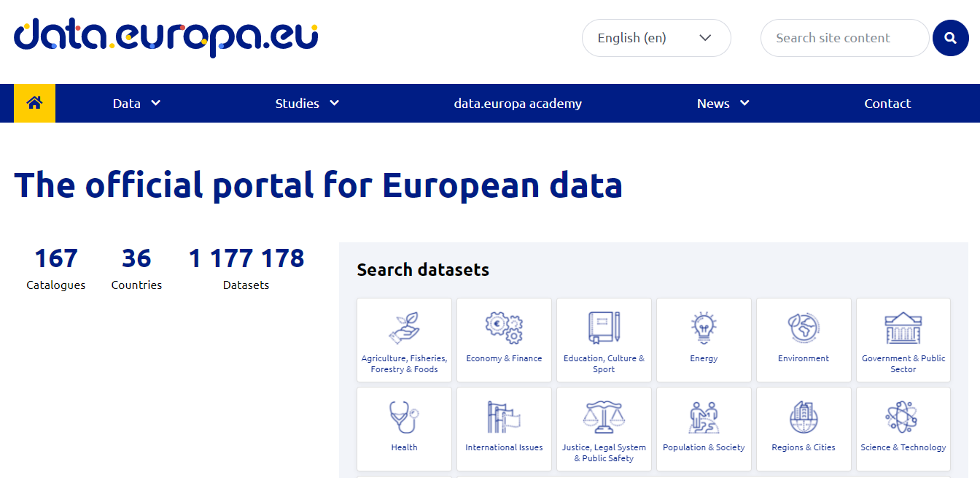The width and height of the screenshot is (980, 478).
Task: Click the magnifying glass search icon
Action: pyautogui.click(x=950, y=38)
